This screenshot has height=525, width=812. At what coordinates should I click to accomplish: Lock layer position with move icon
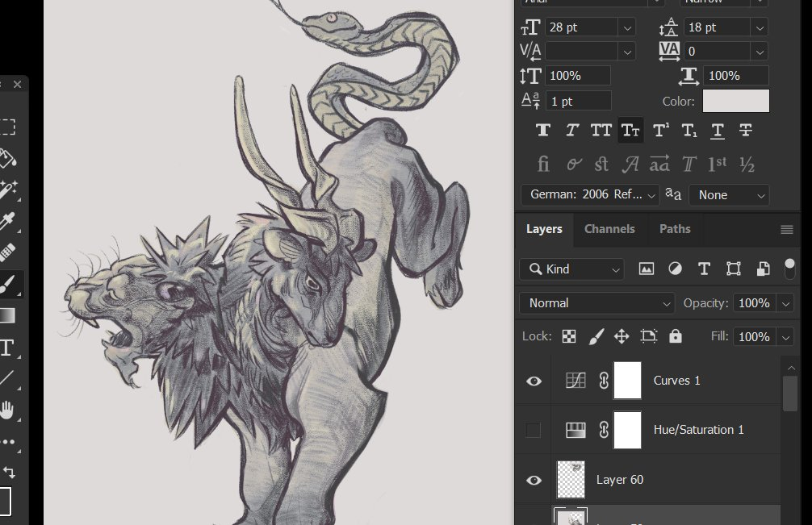622,336
